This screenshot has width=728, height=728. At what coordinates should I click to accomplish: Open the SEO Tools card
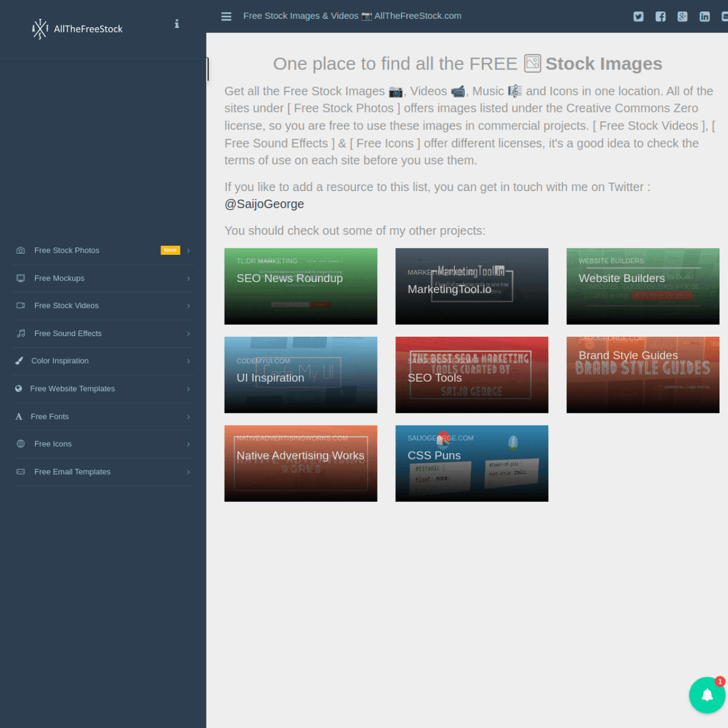click(x=472, y=375)
